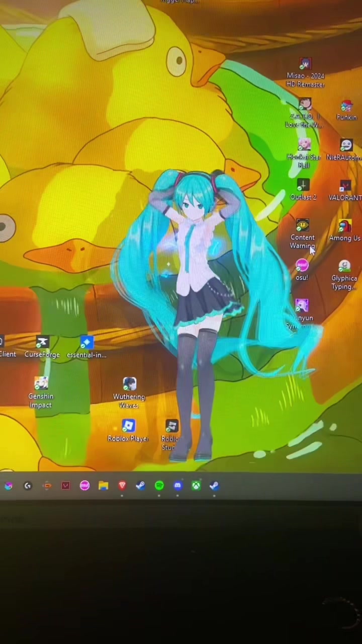The width and height of the screenshot is (362, 644).
Task: Click the pink osu! taskbar icon
Action: [x=84, y=486]
